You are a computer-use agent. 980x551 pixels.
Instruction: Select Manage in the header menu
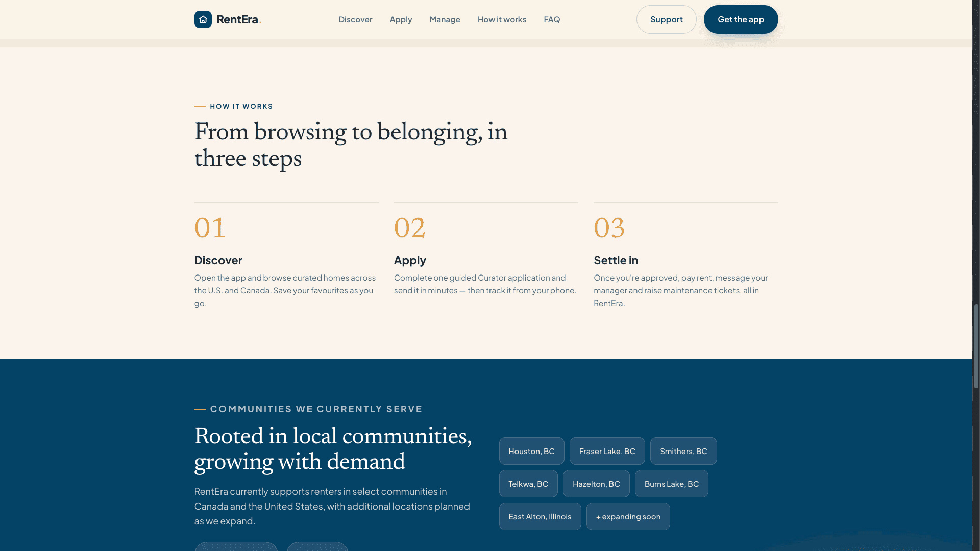(x=445, y=19)
